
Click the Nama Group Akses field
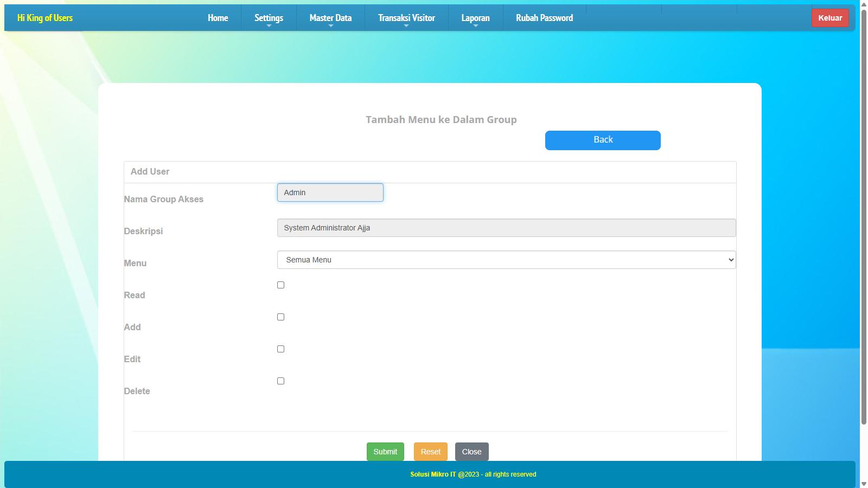point(330,192)
